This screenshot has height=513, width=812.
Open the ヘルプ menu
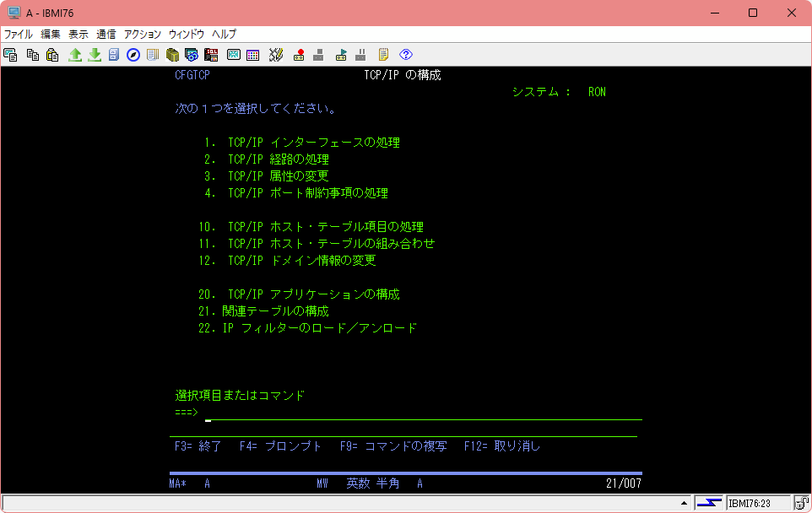225,34
